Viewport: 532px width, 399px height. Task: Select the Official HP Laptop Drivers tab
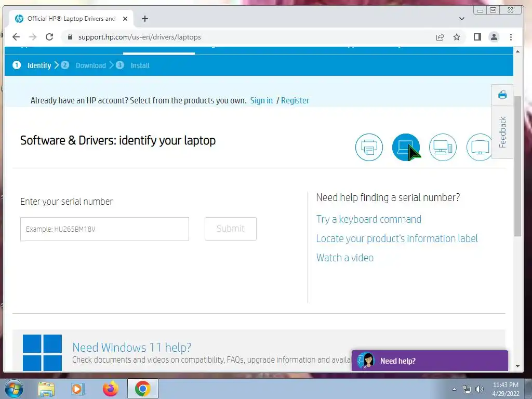point(71,19)
